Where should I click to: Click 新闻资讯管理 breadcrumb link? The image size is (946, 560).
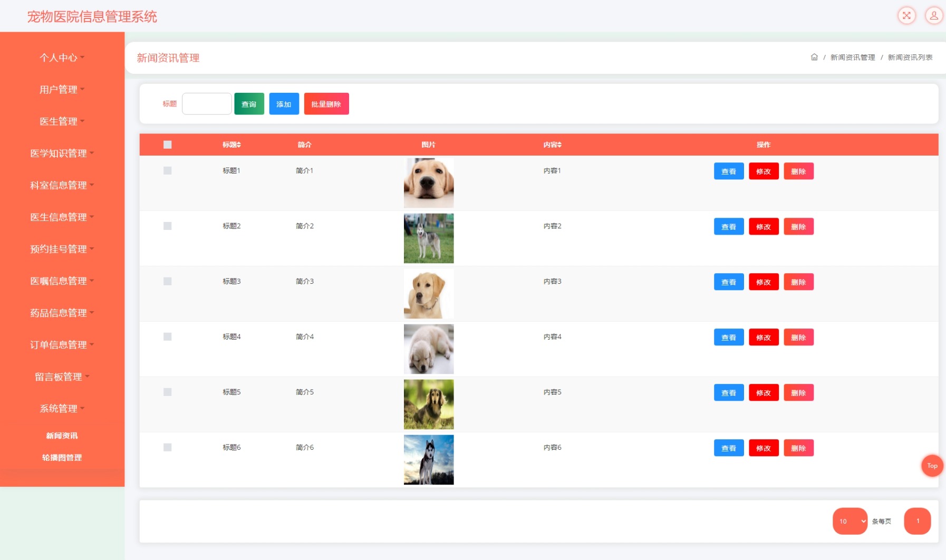click(853, 57)
